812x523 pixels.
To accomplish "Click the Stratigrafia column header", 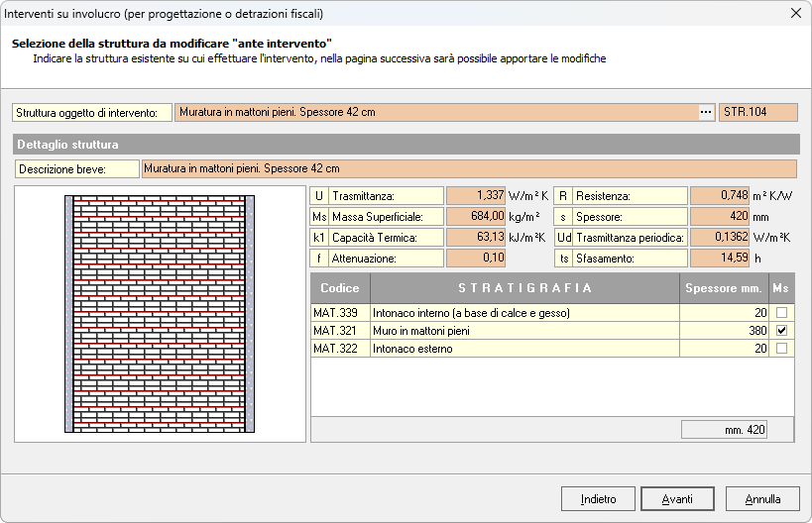I will [x=525, y=288].
